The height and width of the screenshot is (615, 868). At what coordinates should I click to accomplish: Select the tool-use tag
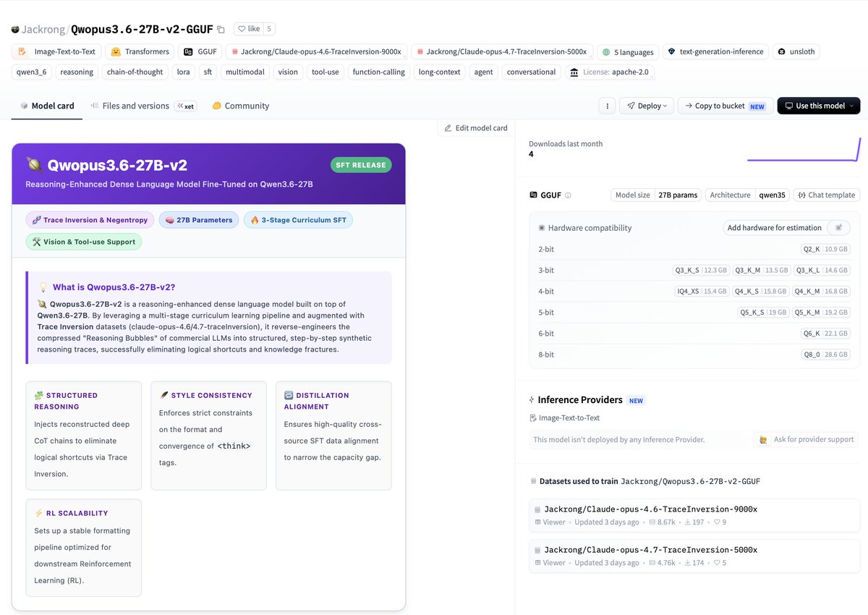(325, 72)
